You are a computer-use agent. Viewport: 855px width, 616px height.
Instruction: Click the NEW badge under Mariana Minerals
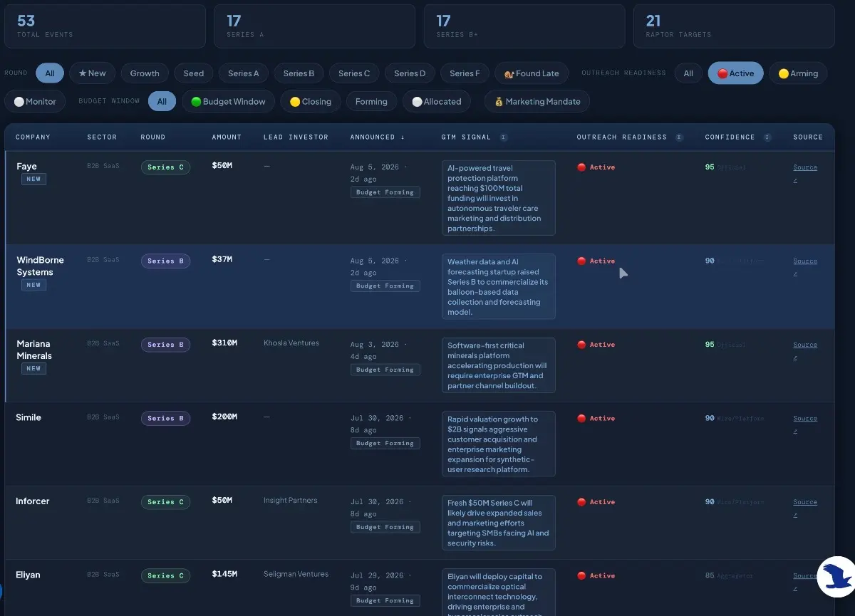click(33, 369)
